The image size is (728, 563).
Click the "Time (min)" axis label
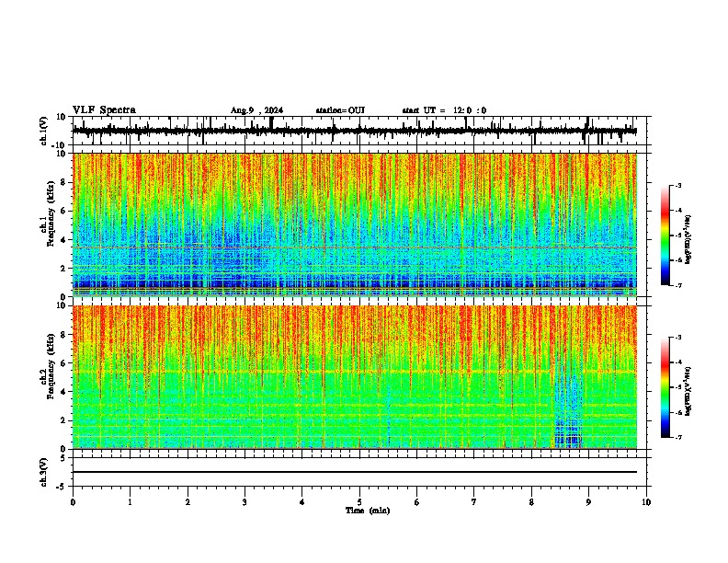click(368, 511)
